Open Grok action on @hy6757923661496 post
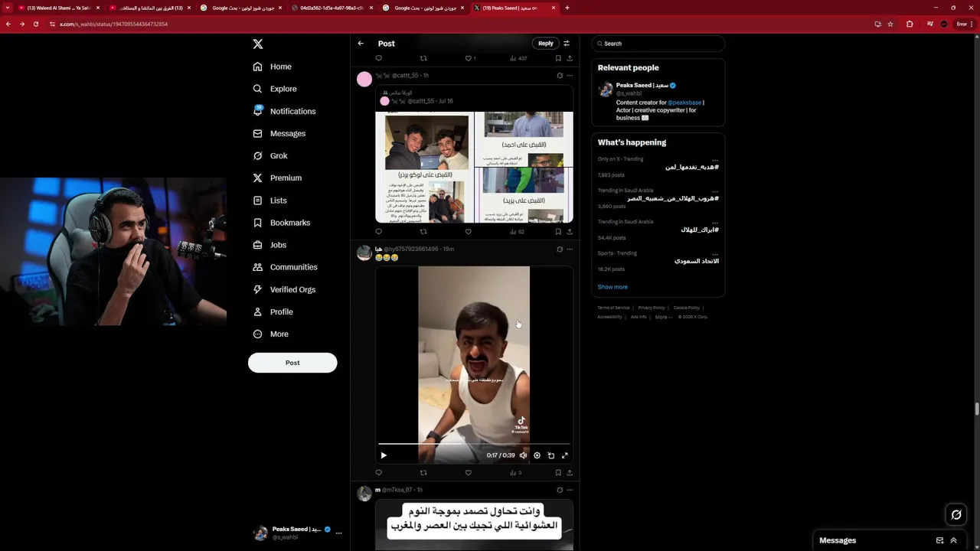Viewport: 980px width, 551px height. click(x=560, y=249)
